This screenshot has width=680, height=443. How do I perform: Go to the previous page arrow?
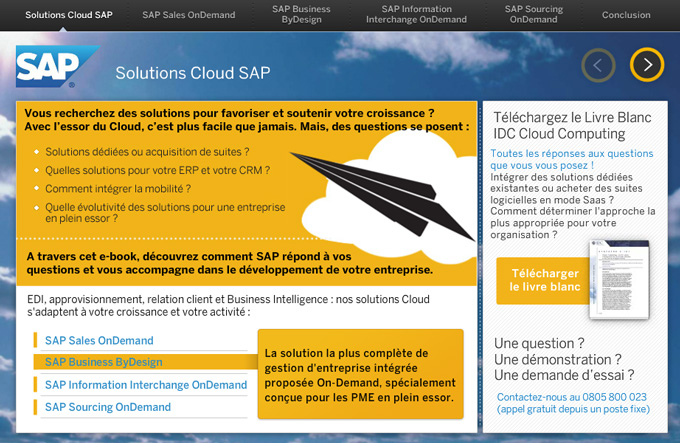click(598, 65)
